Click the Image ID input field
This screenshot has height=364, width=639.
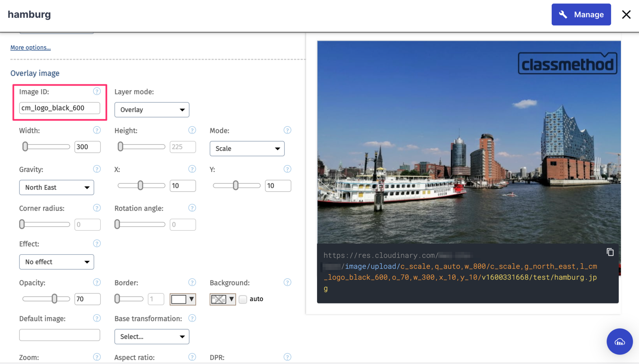coord(59,108)
